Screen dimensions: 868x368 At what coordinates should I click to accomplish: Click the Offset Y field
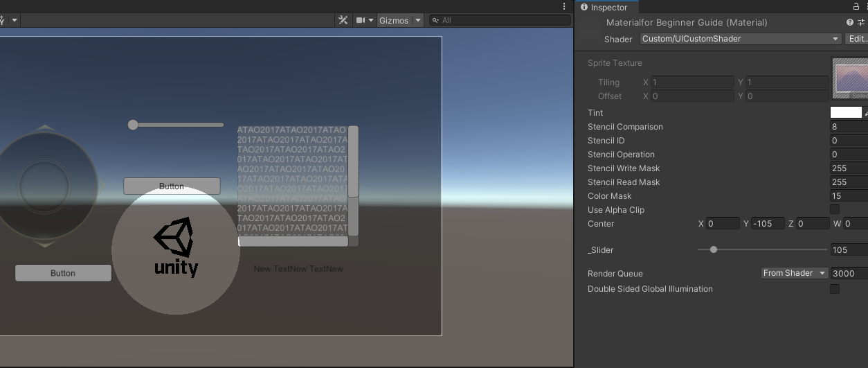(787, 96)
